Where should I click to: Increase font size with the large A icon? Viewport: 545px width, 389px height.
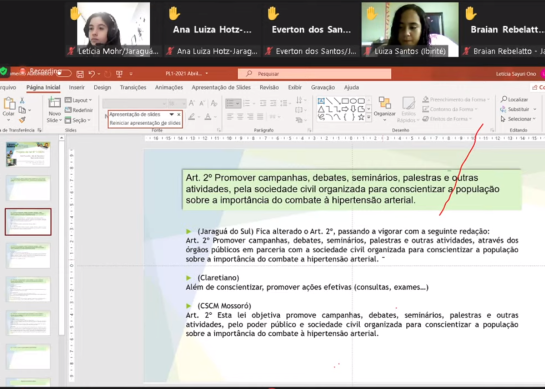192,103
